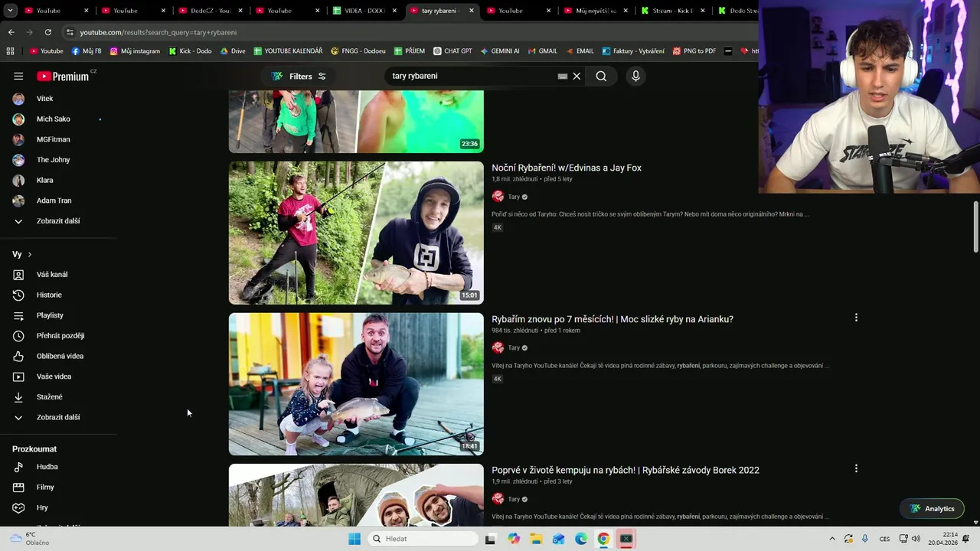Open the YouTube hamburger guide menu
Screen dimensions: 980x551
click(18, 76)
